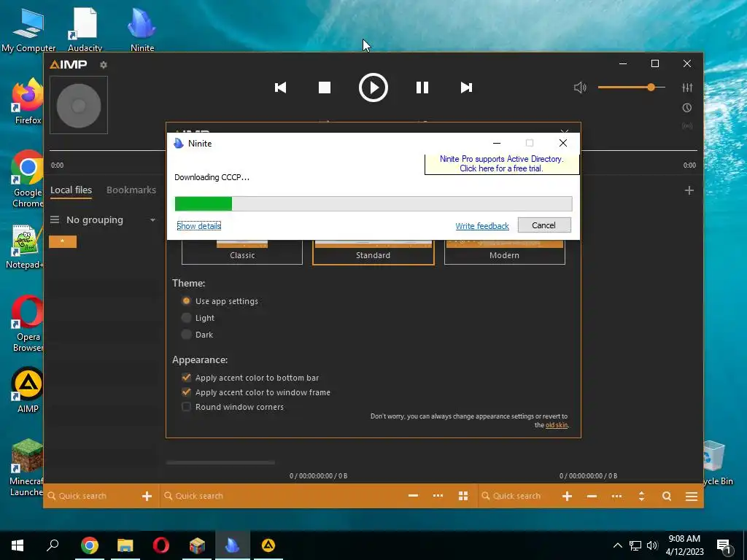Close the AIMP appearance dialog

(565, 131)
